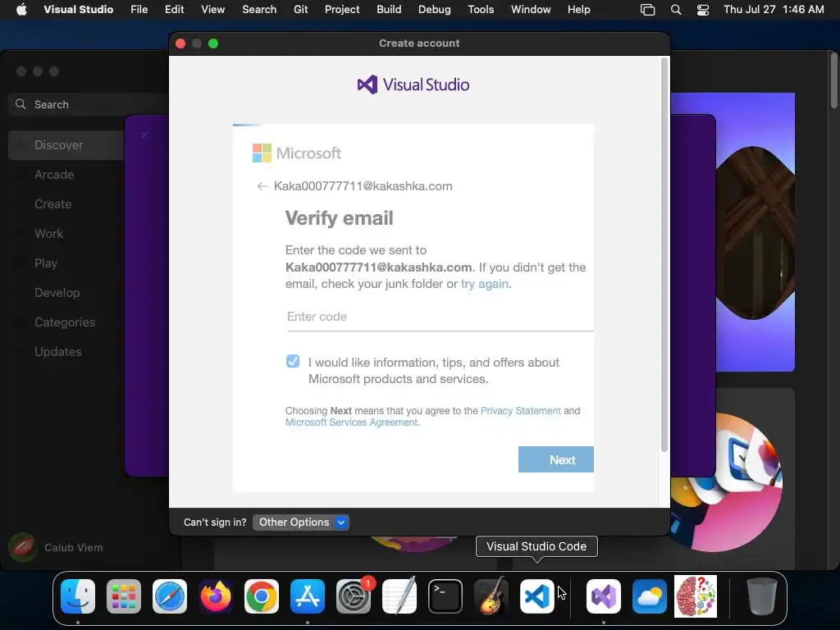Viewport: 840px width, 630px height.
Task: Select Discover in App Store sidebar
Action: point(66,145)
